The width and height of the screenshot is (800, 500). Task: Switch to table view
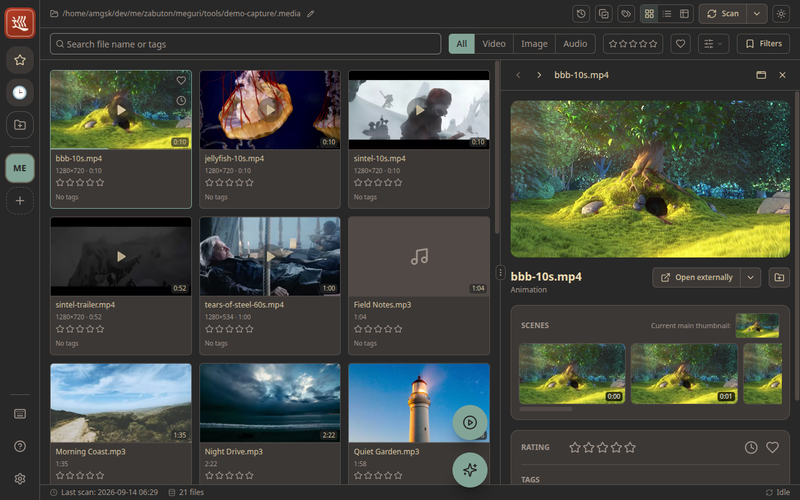pyautogui.click(x=684, y=14)
